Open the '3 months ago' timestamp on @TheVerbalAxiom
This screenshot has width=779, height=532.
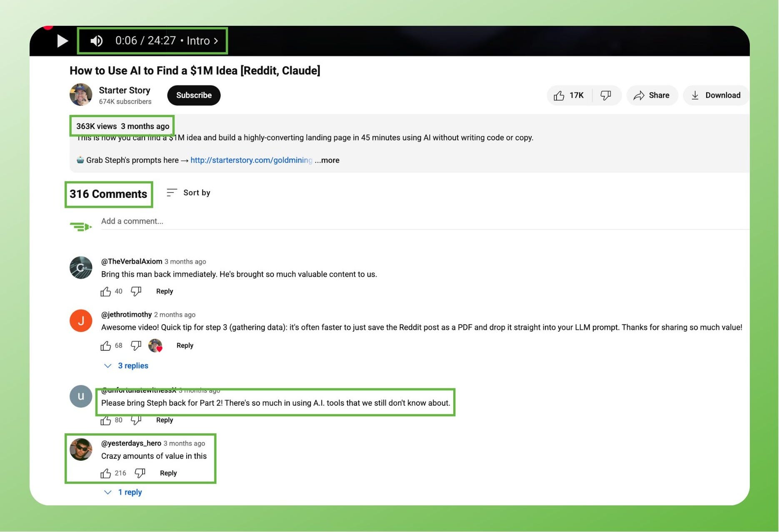(x=185, y=262)
